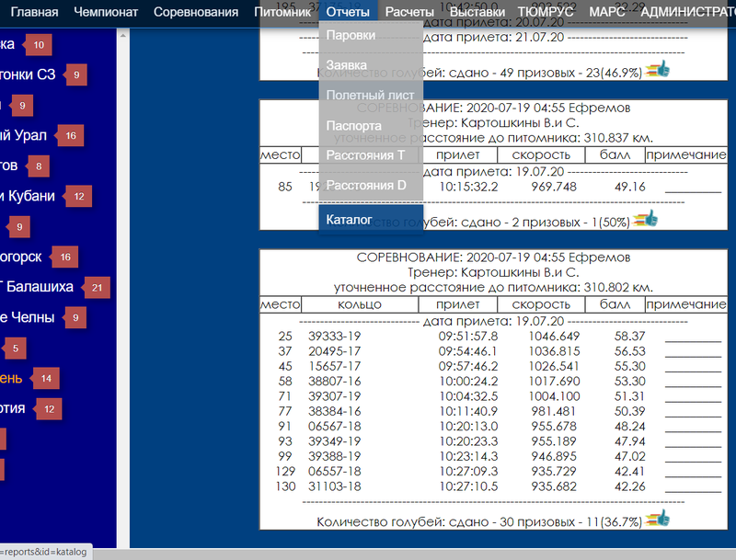The height and width of the screenshot is (560, 736).
Task: Click the red badge showing 5
Action: pos(15,348)
